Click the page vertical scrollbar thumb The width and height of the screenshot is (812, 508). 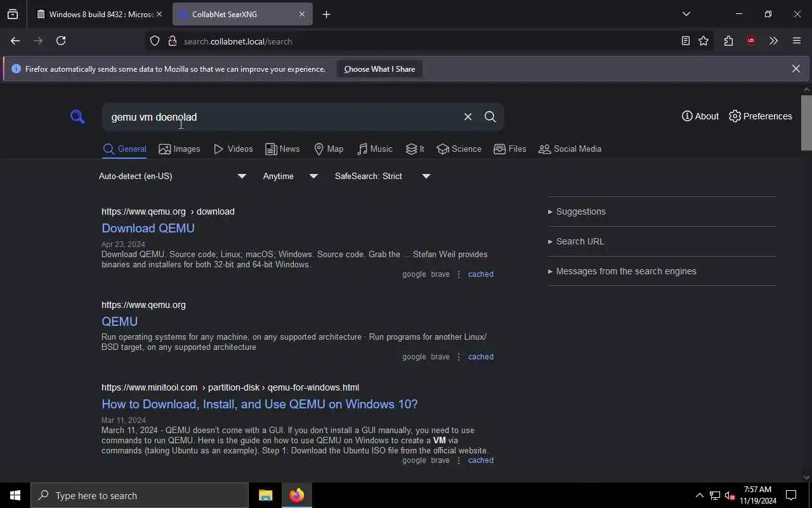(x=806, y=123)
